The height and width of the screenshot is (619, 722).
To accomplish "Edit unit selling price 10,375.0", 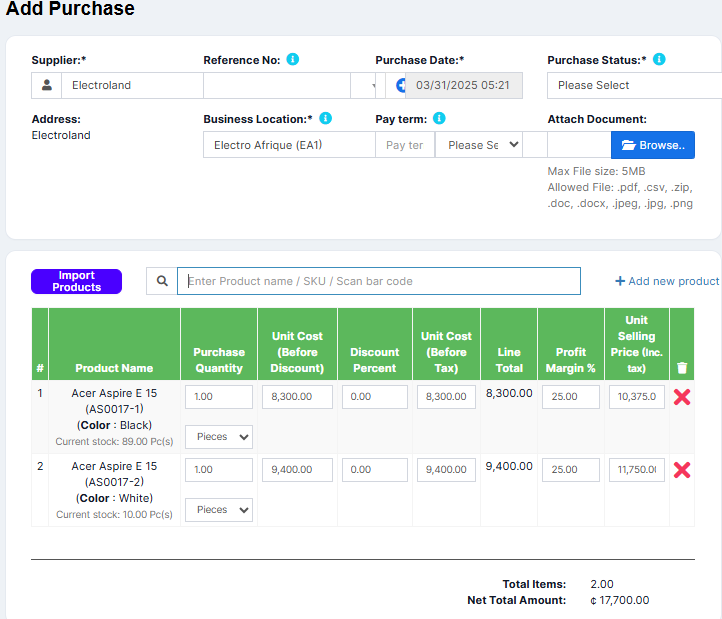I will 637,397.
